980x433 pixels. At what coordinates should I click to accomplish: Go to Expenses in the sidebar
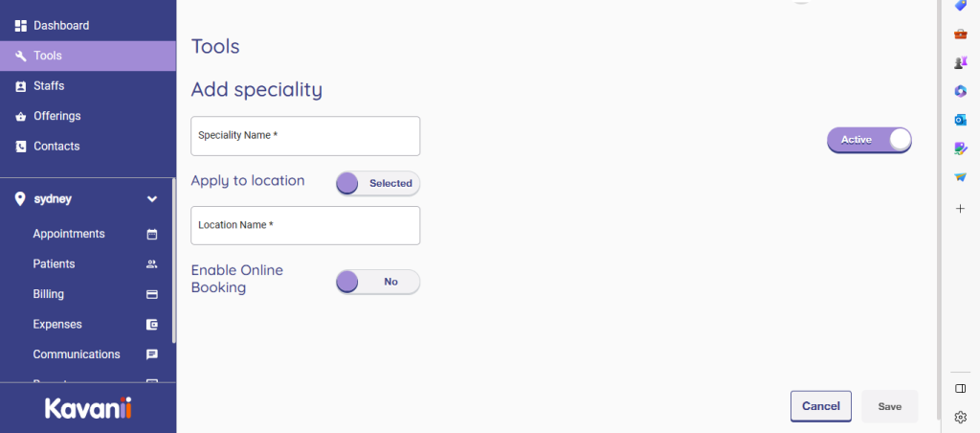coord(57,325)
